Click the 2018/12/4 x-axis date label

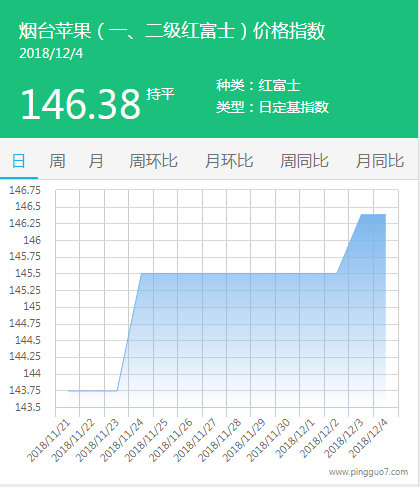(368, 438)
